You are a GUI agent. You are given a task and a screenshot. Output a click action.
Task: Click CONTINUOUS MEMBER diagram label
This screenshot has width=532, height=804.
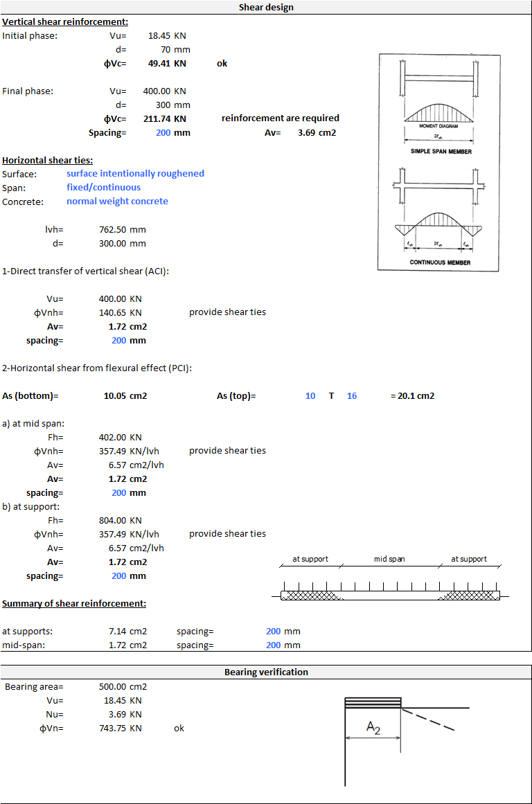(440, 262)
